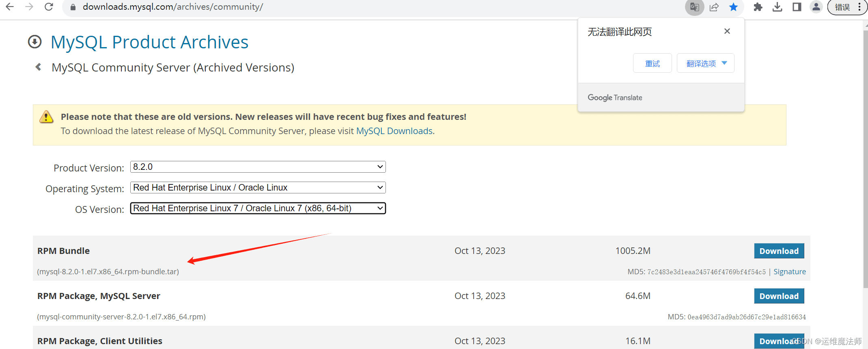Click the address bar URL
This screenshot has width=868, height=349.
(x=173, y=7)
